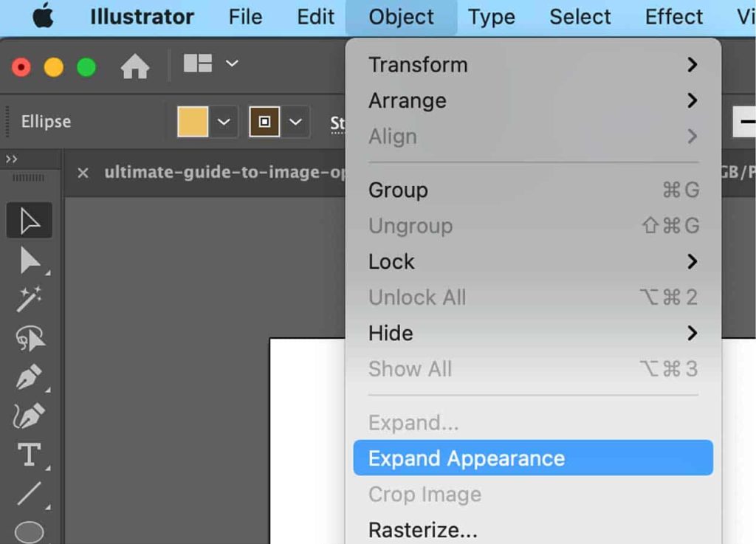Close the ultimate-guide document tab
756x544 pixels.
click(x=83, y=173)
